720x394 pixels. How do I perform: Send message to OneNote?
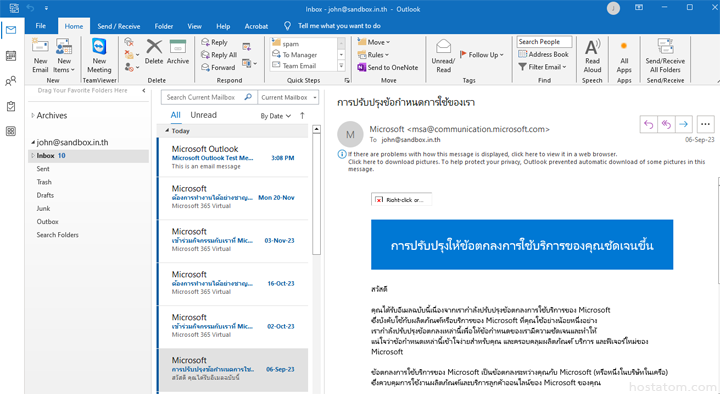click(388, 68)
